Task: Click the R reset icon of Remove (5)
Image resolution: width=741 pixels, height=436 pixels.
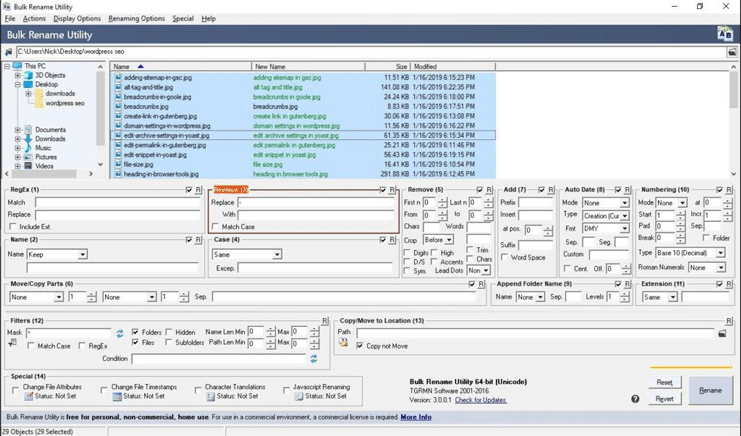Action: pyautogui.click(x=489, y=190)
